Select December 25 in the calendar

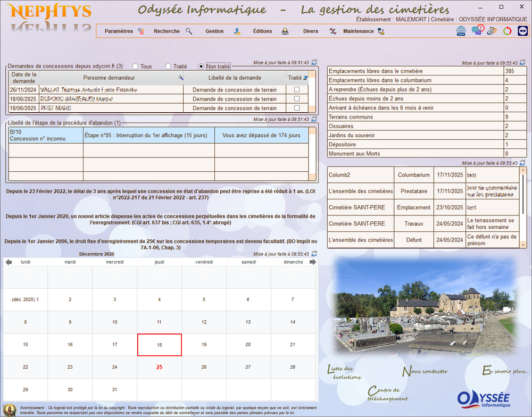coord(159,367)
